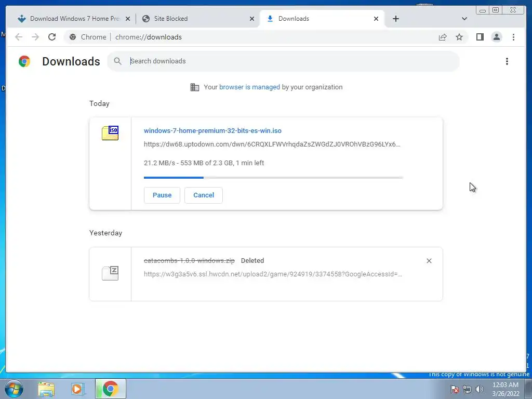Viewport: 532px width, 399px height.
Task: Remove catacombs zip entry from list
Action: point(429,261)
